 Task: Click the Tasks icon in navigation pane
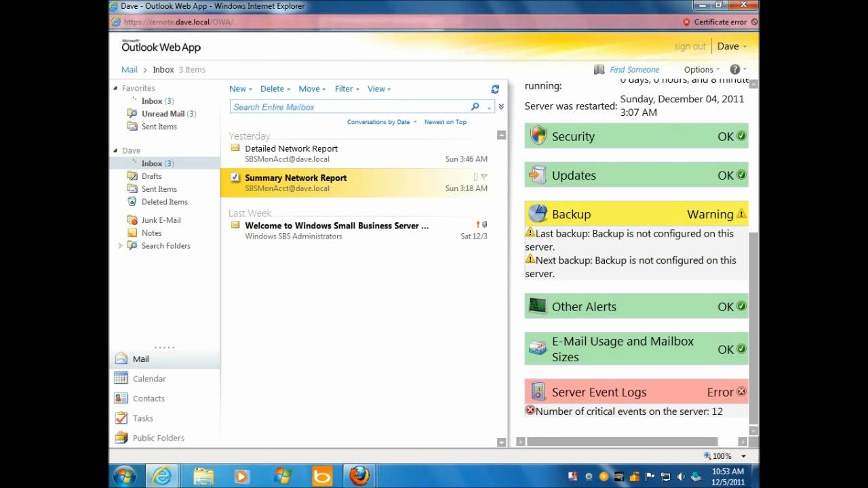(x=121, y=418)
